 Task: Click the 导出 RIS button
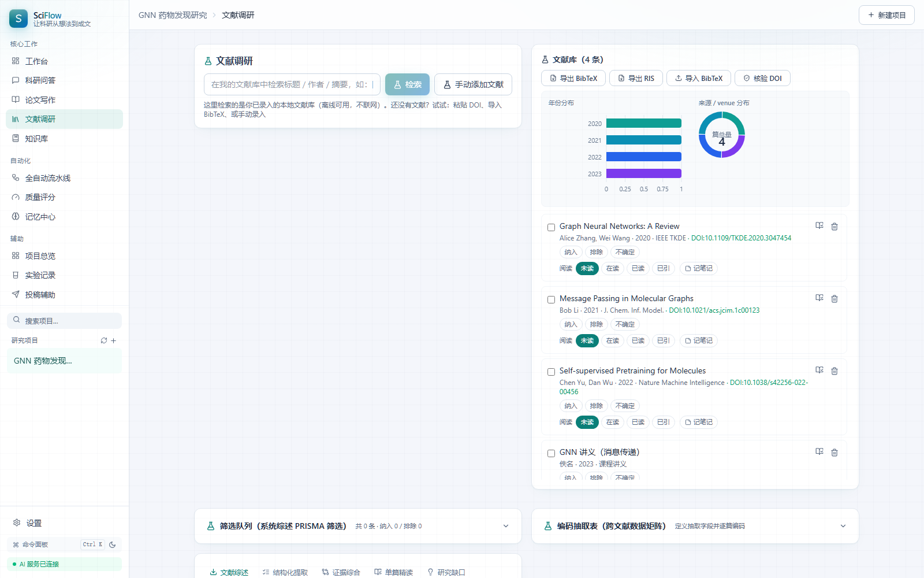636,78
